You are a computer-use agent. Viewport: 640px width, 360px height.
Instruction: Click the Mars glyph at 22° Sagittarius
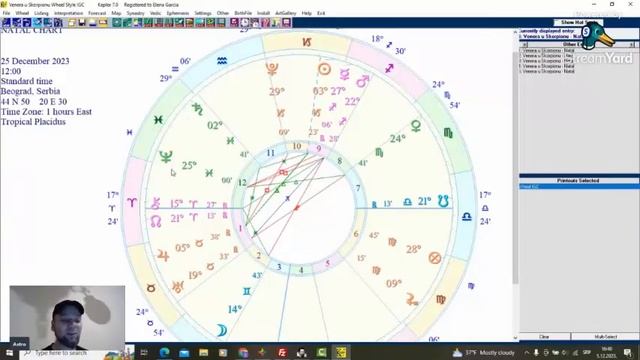click(x=362, y=82)
